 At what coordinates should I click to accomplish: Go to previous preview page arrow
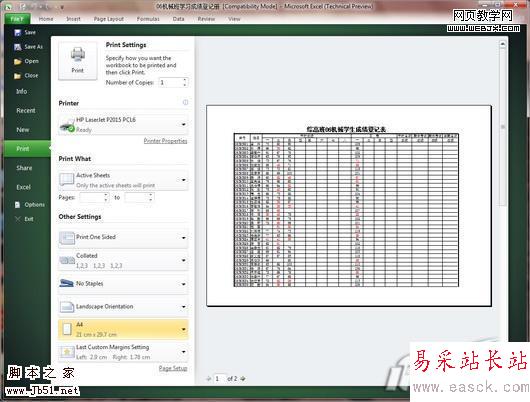point(209,379)
